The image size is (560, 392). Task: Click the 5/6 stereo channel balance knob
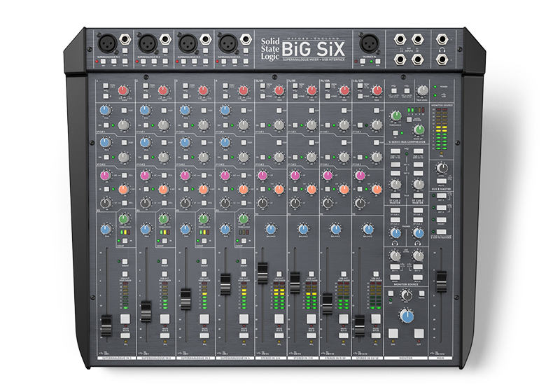coord(271,228)
